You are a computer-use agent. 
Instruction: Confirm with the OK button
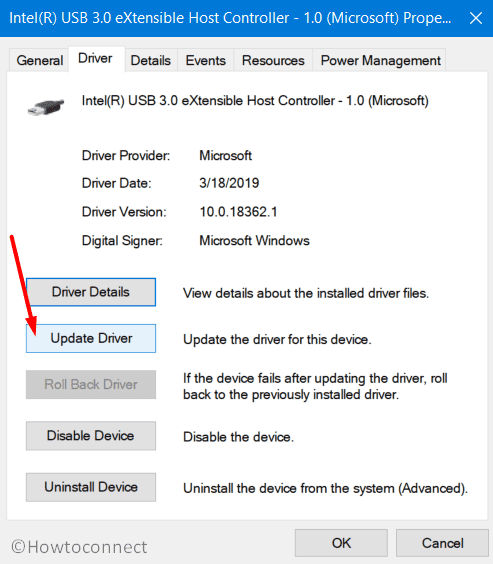point(341,543)
